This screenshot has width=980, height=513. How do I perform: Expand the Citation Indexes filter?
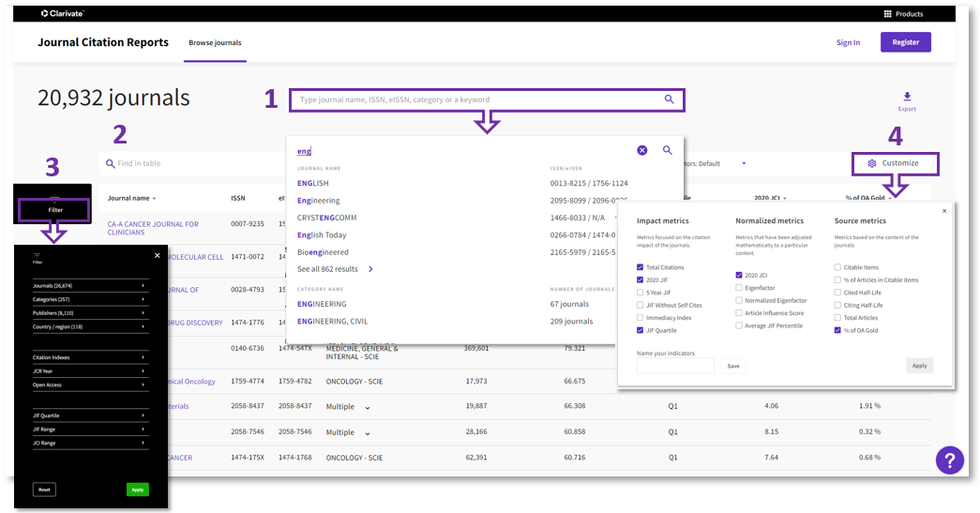89,357
